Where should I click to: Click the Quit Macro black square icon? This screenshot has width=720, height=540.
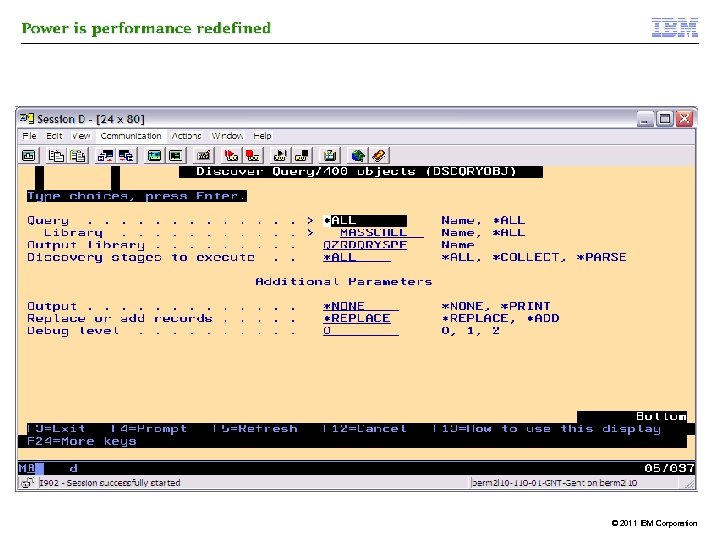tap(301, 156)
